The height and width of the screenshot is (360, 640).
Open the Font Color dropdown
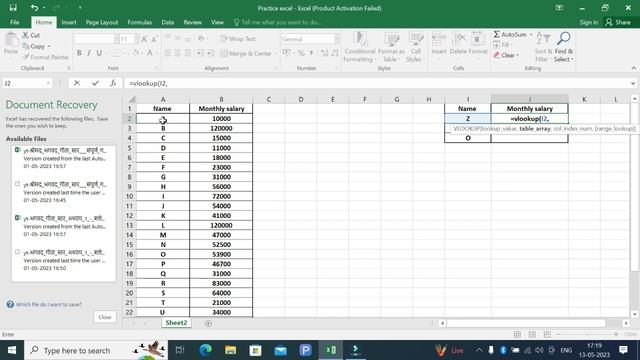(x=157, y=53)
